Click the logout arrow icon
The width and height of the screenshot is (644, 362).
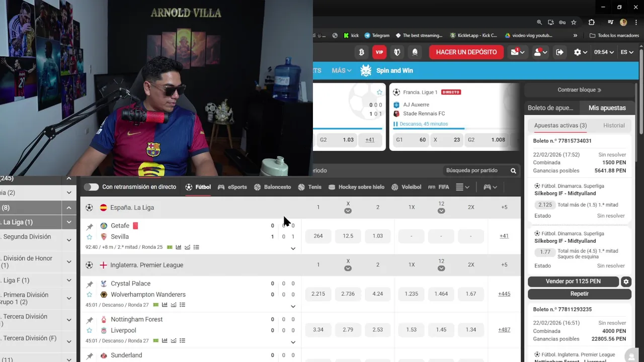559,52
